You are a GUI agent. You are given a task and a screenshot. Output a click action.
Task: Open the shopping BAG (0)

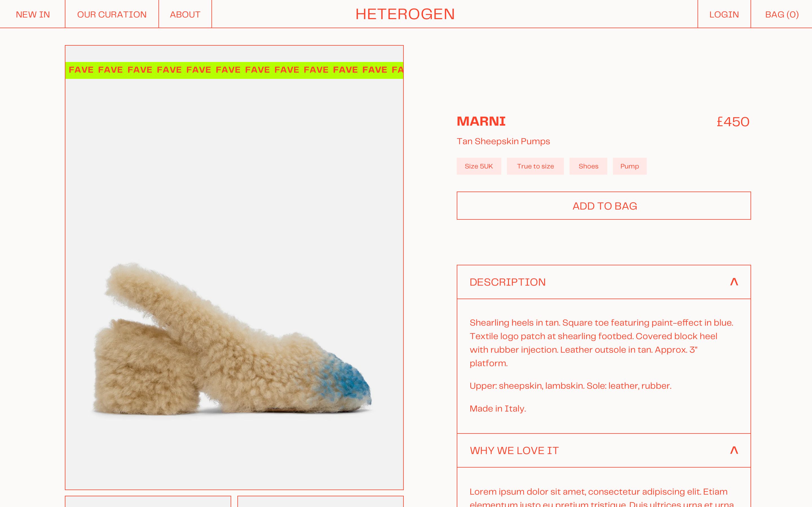[782, 14]
